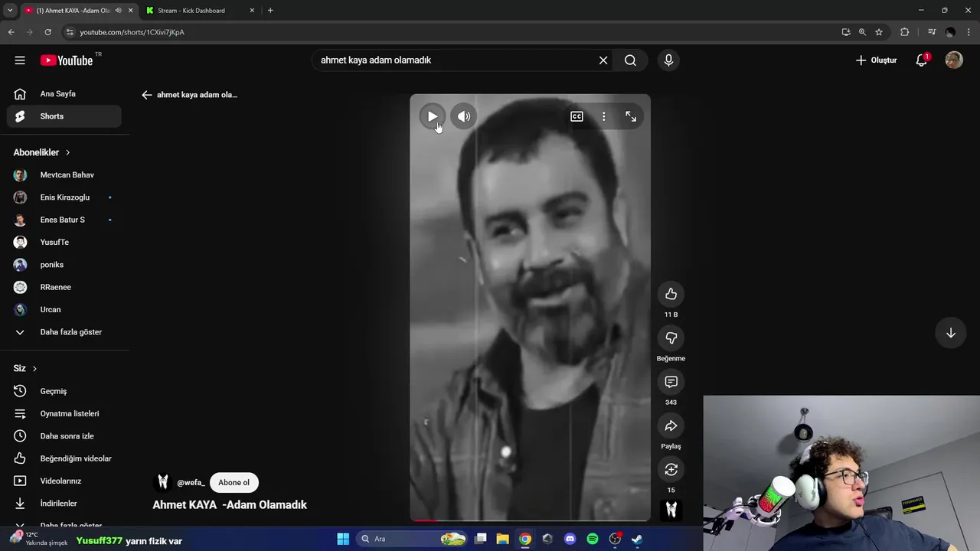Open the browser zoom indicator
The width and height of the screenshot is (980, 551).
click(x=862, y=32)
